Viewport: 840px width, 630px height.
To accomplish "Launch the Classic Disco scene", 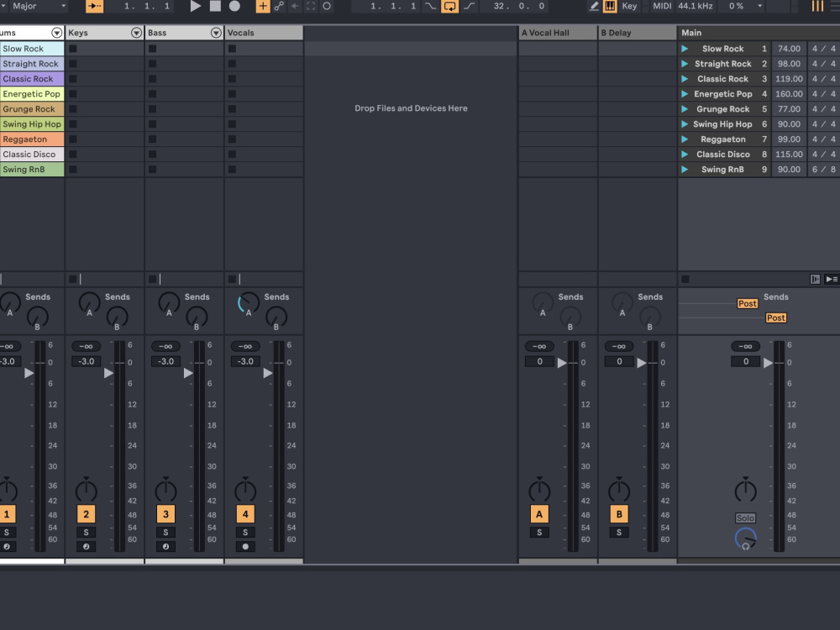I will 685,155.
